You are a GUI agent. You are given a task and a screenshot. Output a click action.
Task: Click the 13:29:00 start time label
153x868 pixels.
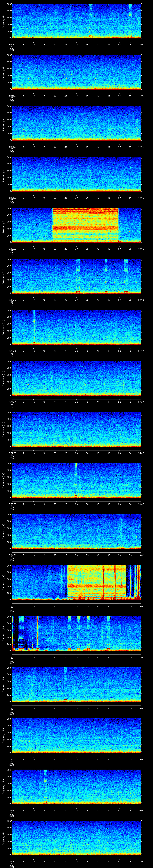(12, 810)
